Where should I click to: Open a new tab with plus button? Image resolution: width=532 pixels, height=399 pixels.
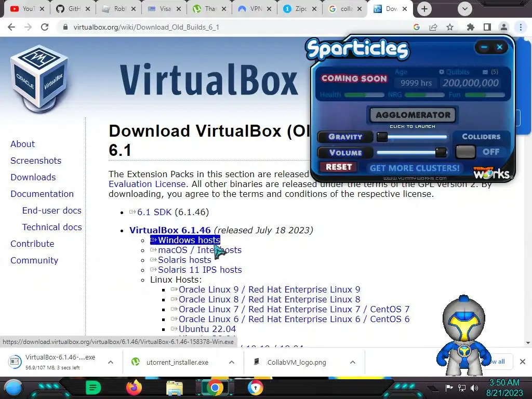click(x=424, y=9)
